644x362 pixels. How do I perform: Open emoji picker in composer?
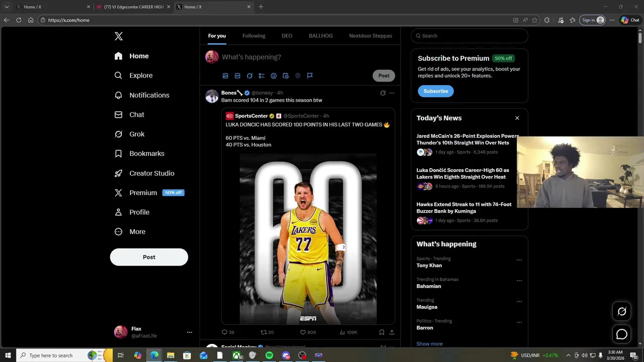(274, 76)
